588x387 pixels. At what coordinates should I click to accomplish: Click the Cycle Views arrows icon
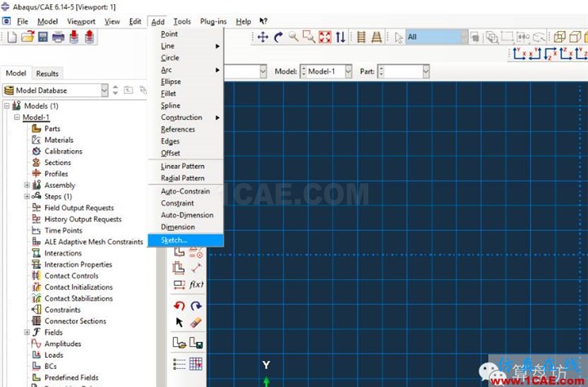coord(340,37)
